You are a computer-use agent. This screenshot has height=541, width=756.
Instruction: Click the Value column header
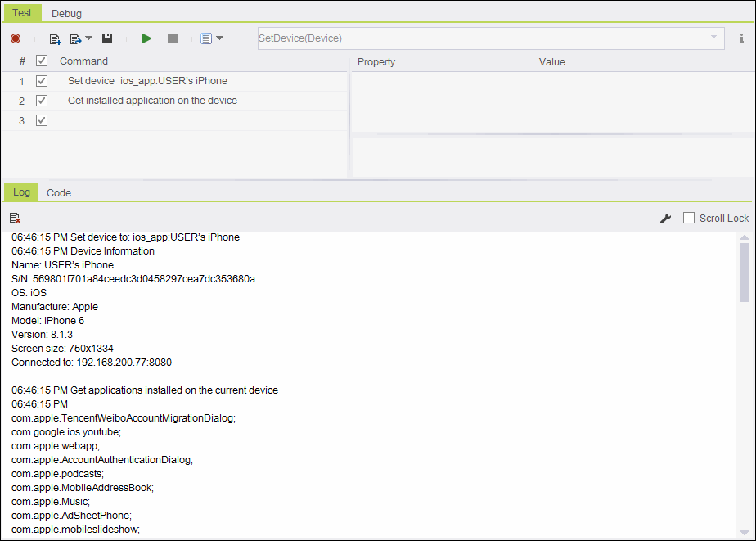552,61
